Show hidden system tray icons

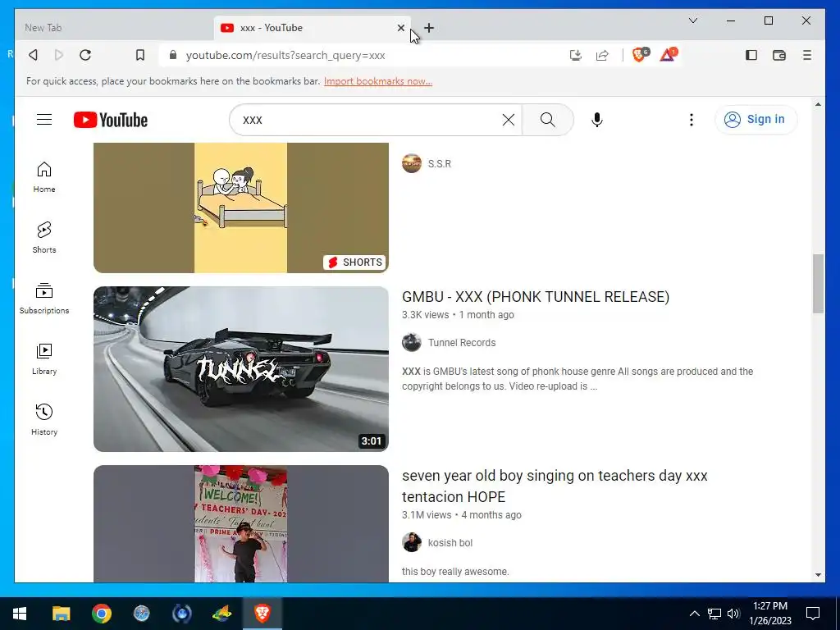(x=694, y=614)
